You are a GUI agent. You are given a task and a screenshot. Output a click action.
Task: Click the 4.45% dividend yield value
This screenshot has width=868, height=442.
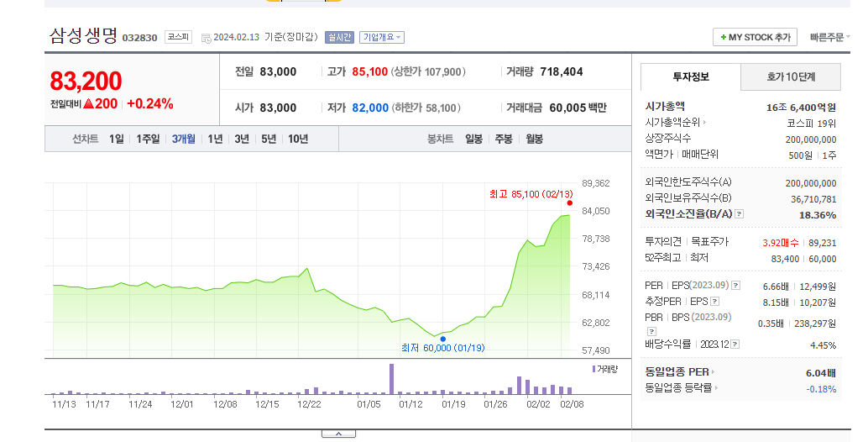tap(824, 345)
